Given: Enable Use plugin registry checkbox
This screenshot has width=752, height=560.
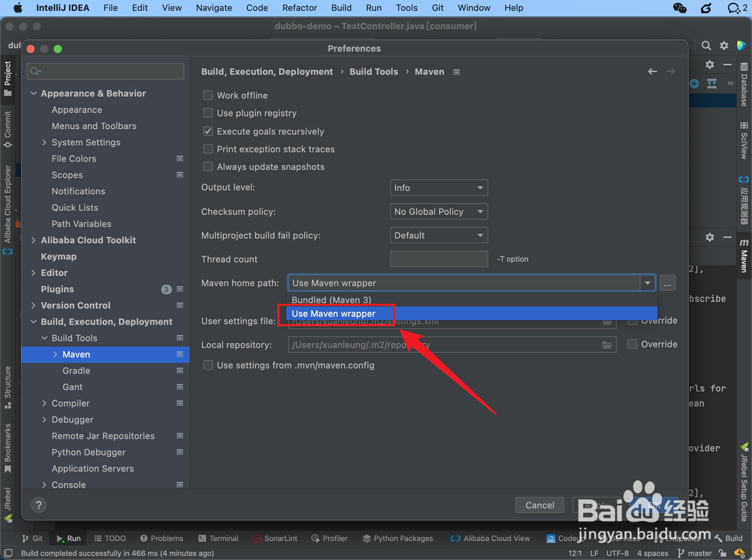Looking at the screenshot, I should [x=208, y=113].
